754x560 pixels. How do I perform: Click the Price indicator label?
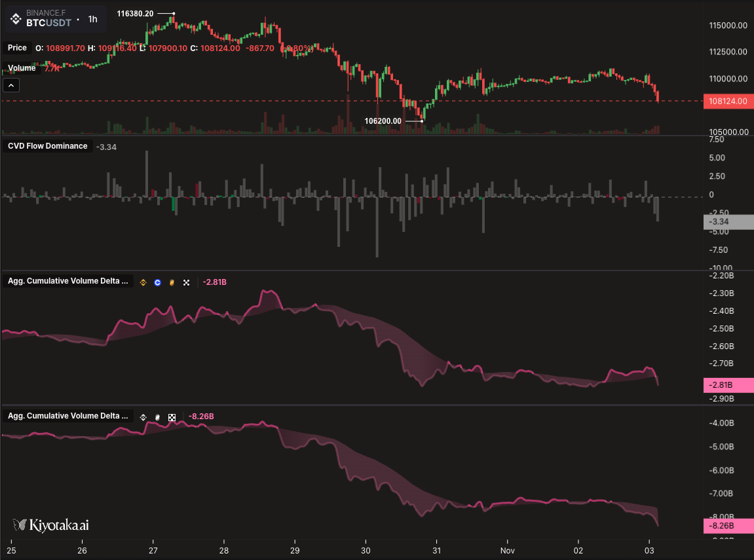tap(17, 48)
